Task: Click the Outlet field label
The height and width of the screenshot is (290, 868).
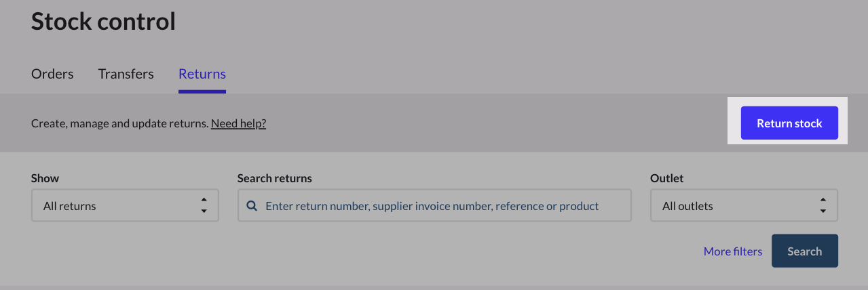Action: pyautogui.click(x=667, y=178)
